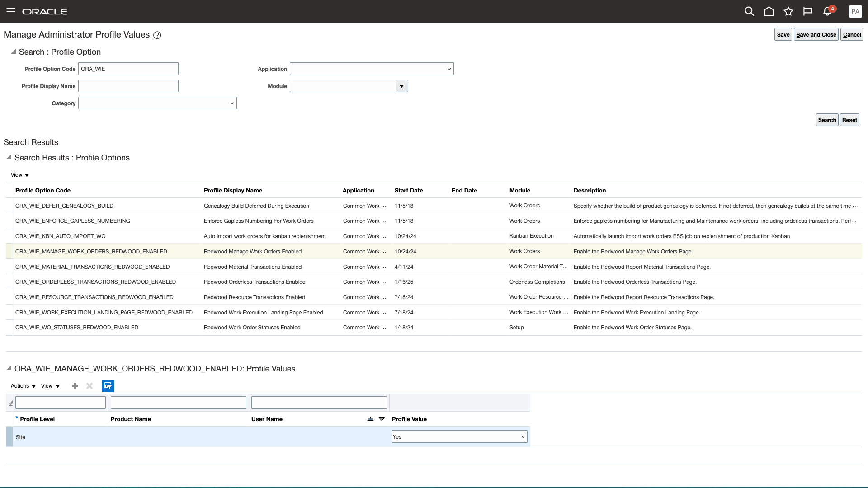This screenshot has height=488, width=868.
Task: Click the Search button
Action: point(827,120)
